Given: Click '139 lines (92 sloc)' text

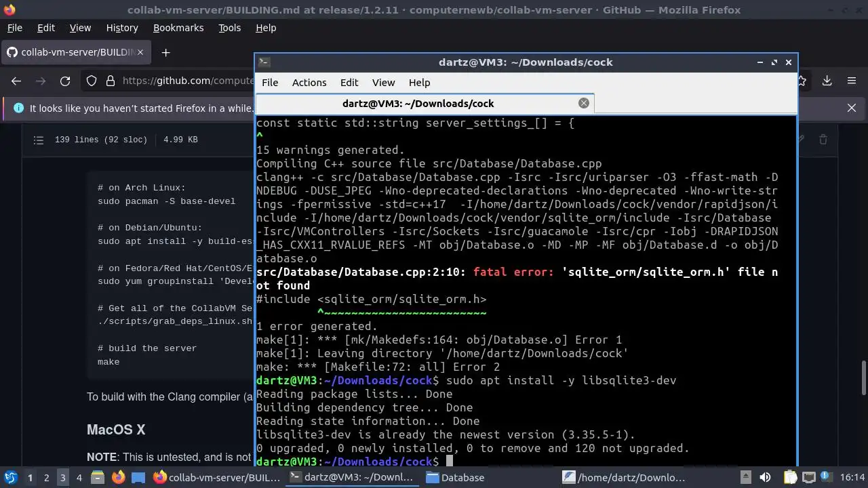Looking at the screenshot, I should coord(101,140).
